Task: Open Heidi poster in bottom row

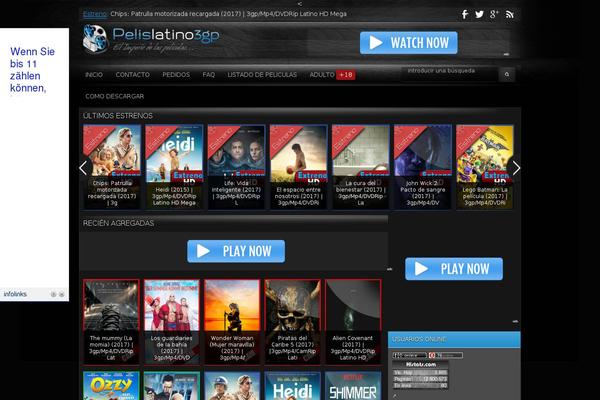Action: coord(293,385)
